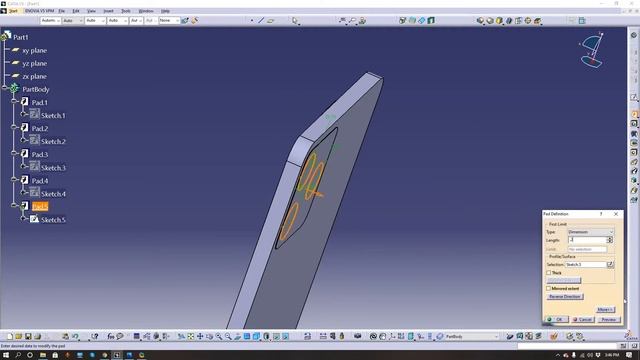Image resolution: width=640 pixels, height=360 pixels.
Task: Click the Normal View icon
Action: pyautogui.click(x=238, y=336)
